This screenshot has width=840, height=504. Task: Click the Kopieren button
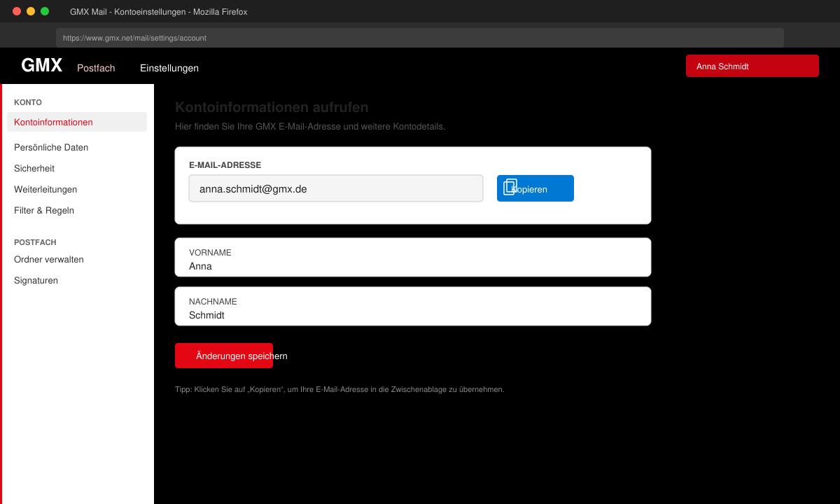[x=535, y=188]
